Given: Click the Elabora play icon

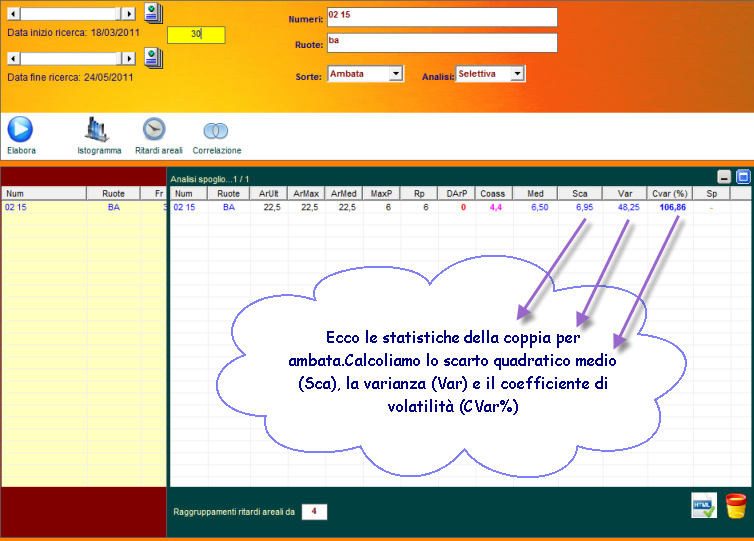Looking at the screenshot, I should (x=20, y=129).
